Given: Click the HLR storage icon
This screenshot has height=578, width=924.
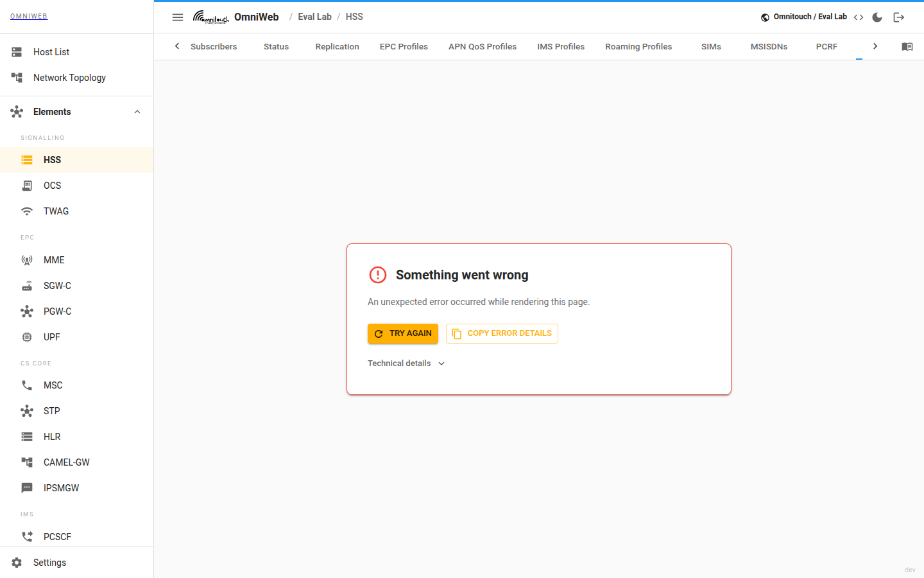Looking at the screenshot, I should [27, 437].
